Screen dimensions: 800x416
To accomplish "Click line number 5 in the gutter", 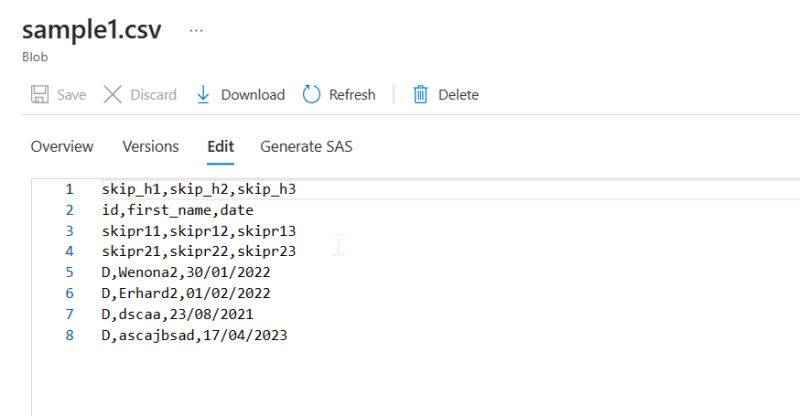I will point(69,272).
